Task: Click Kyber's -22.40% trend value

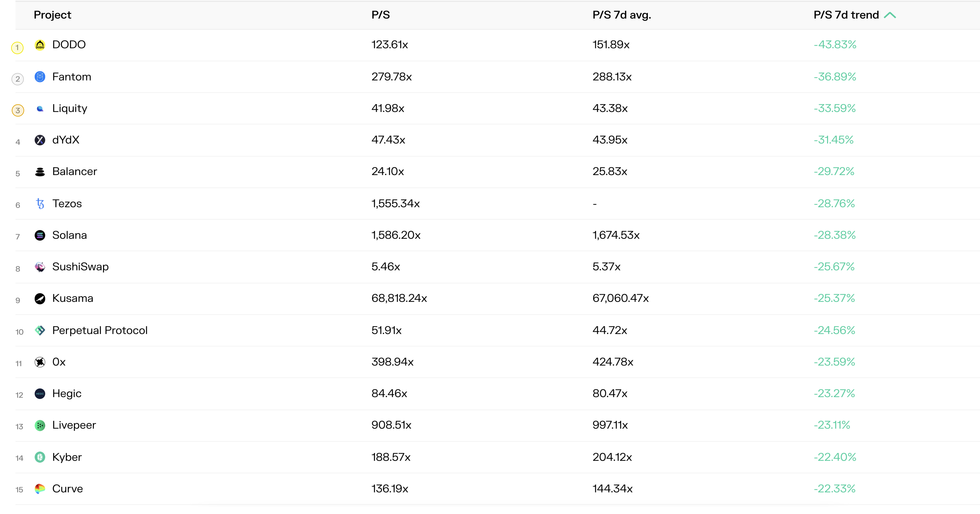Action: click(x=835, y=457)
